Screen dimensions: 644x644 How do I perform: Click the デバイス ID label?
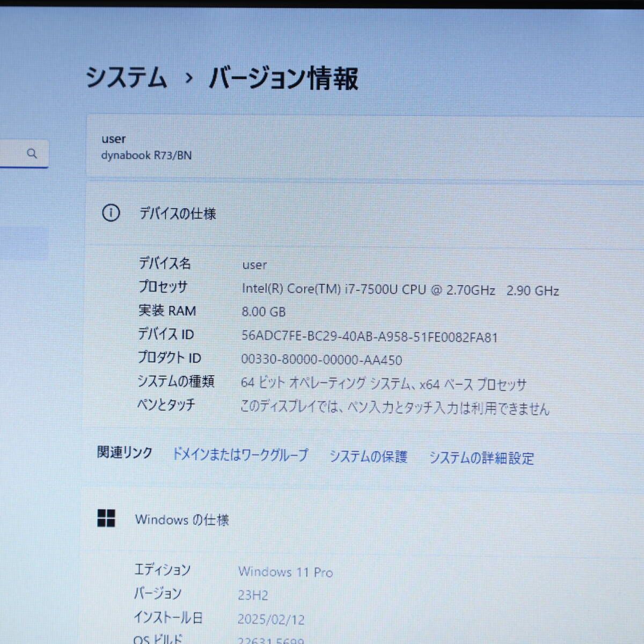pyautogui.click(x=166, y=334)
